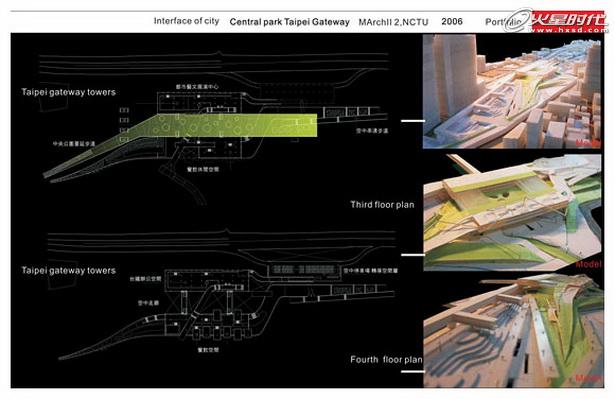This screenshot has height=399, width=615.
Task: Select the 'Third floor plan' caption
Action: [382, 204]
